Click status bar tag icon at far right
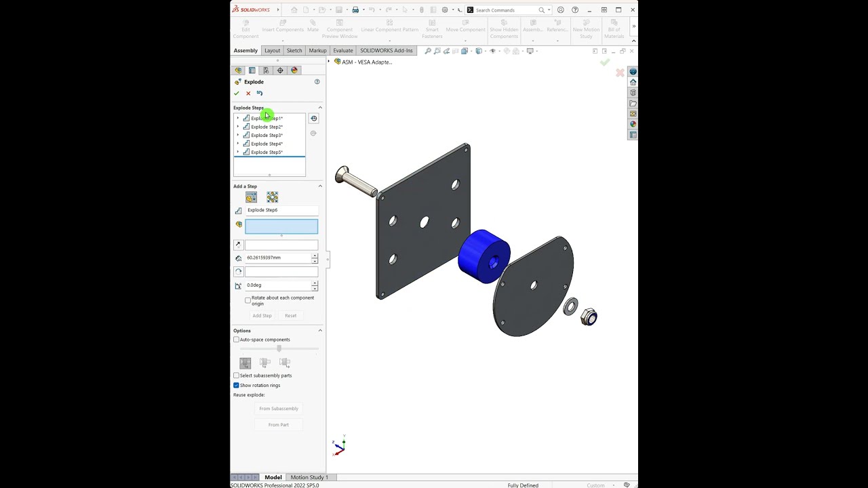The image size is (868, 488). click(x=627, y=485)
